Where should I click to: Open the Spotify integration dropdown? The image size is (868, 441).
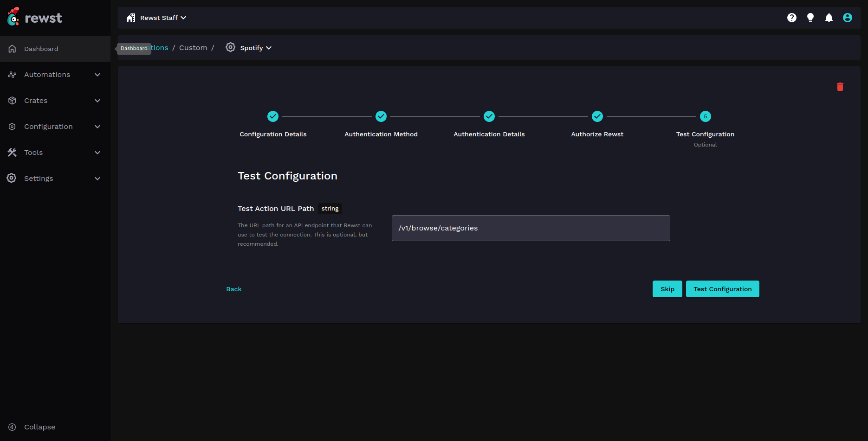255,48
